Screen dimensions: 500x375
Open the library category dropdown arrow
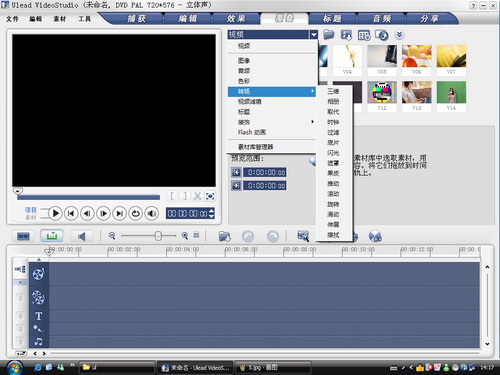[314, 34]
